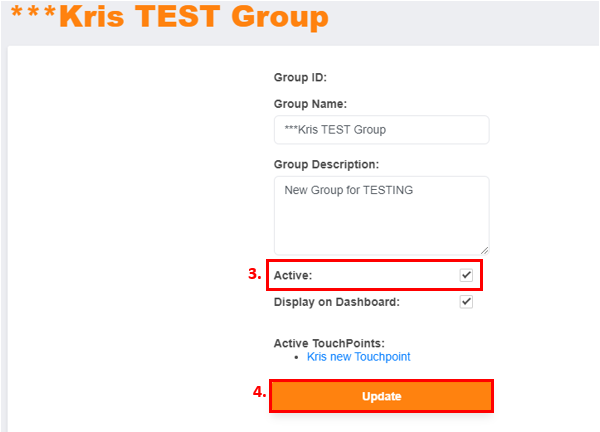600x432 pixels.
Task: Click the Group Description resize handle
Action: [484, 249]
